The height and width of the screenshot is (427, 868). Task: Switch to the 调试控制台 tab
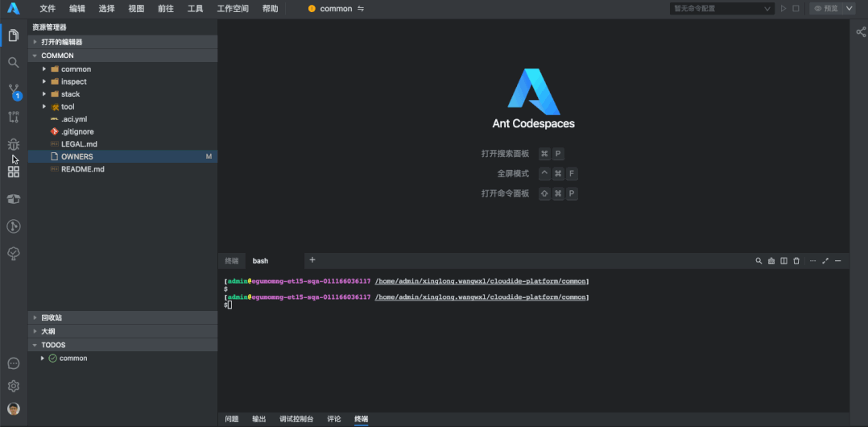point(296,419)
